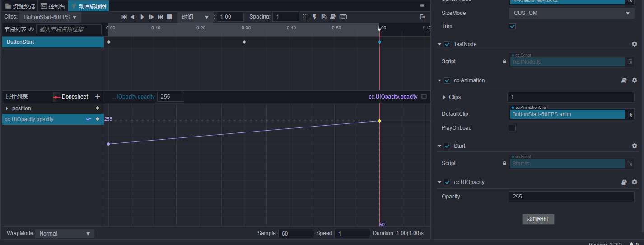
Task: Click the Spacing input field
Action: [285, 17]
